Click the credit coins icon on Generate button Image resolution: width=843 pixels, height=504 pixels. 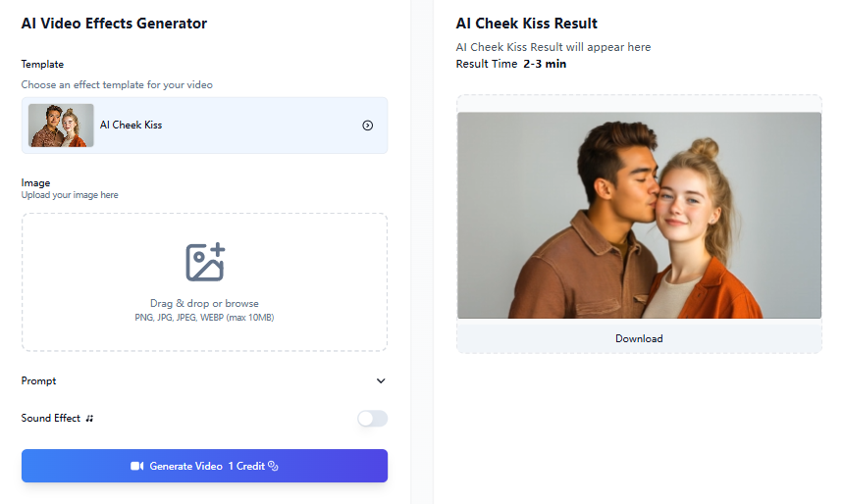(x=274, y=467)
